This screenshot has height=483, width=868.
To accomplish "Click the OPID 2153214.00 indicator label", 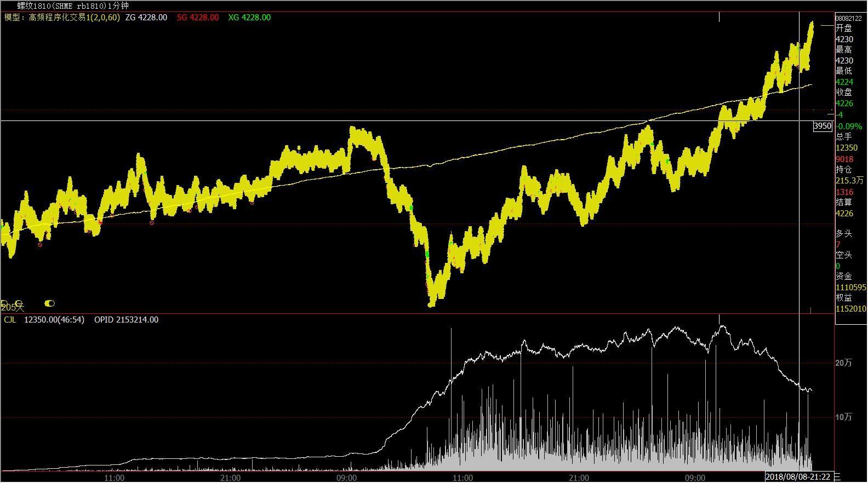I will coord(126,320).
